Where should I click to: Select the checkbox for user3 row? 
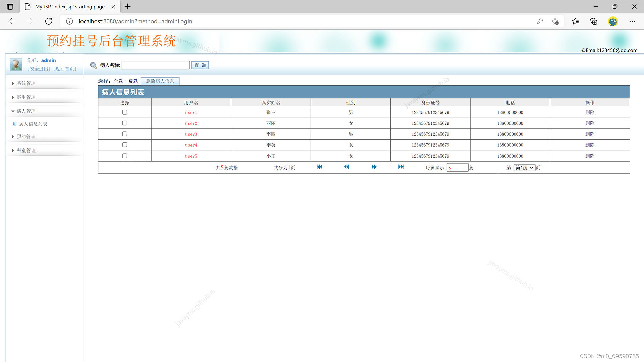[x=125, y=134]
